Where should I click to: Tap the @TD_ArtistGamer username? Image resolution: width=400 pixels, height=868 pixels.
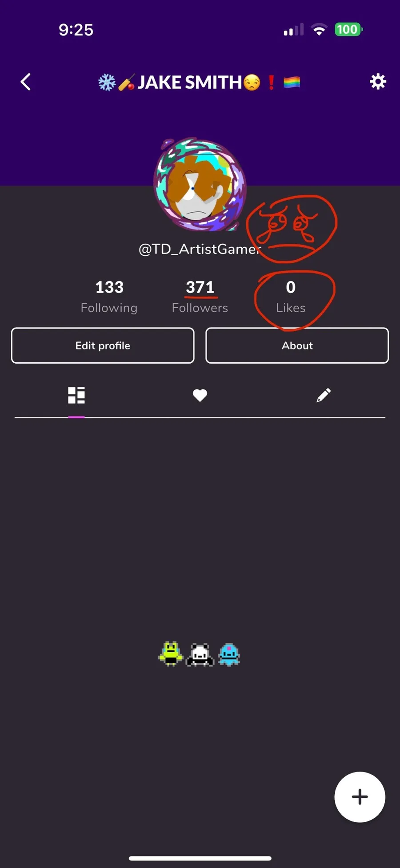point(200,249)
